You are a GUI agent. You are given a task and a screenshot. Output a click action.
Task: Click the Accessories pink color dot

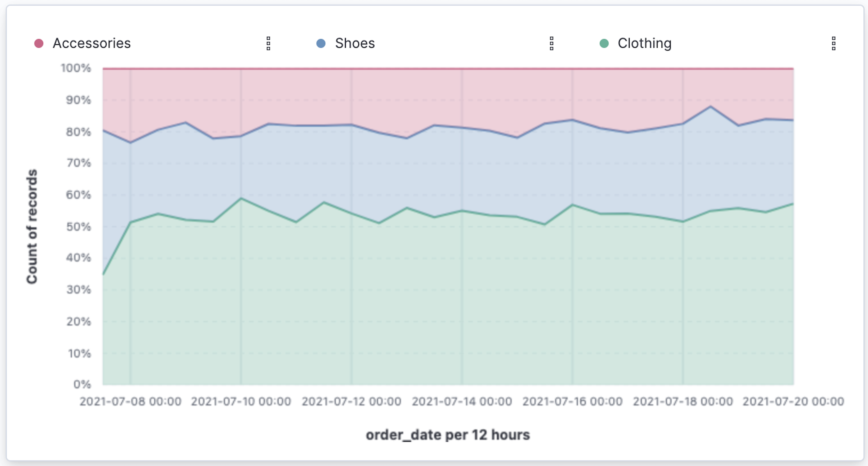39,43
